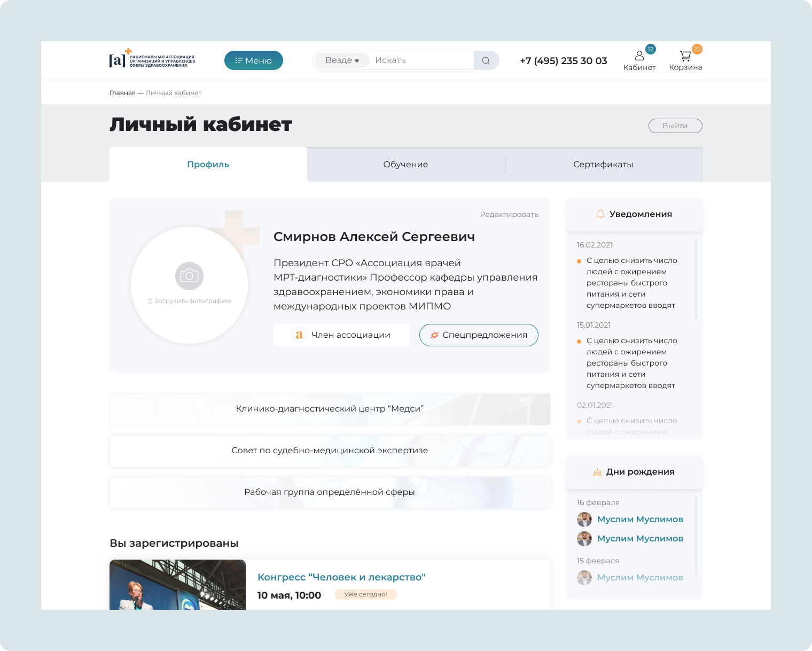Click the Спецпредложения button

(479, 335)
